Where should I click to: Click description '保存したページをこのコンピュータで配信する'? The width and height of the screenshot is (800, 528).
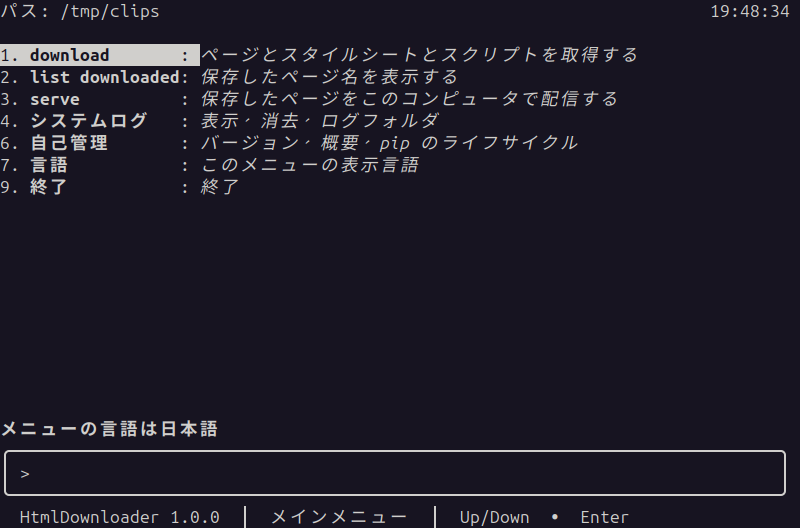(409, 99)
